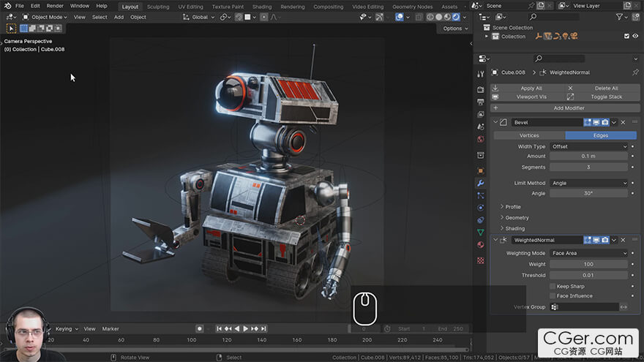Open the Width Type dropdown
This screenshot has height=362, width=644.
click(588, 146)
